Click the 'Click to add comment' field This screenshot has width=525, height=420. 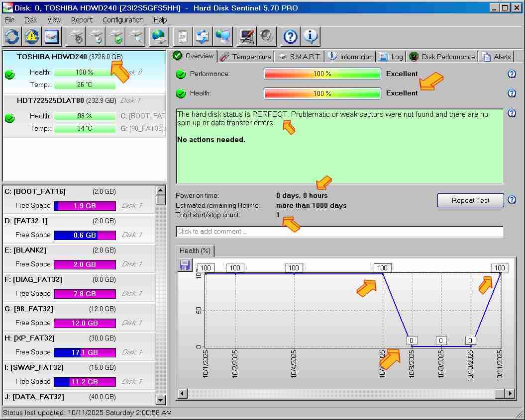(x=339, y=232)
